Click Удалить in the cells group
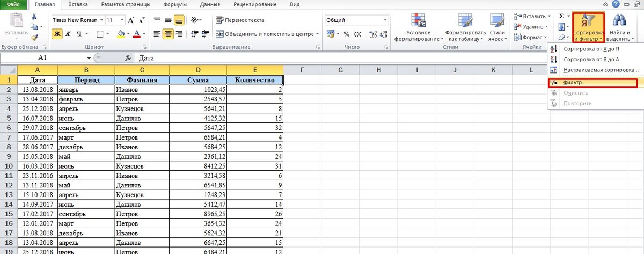Image resolution: width=644 pixels, height=254 pixels. pyautogui.click(x=532, y=27)
